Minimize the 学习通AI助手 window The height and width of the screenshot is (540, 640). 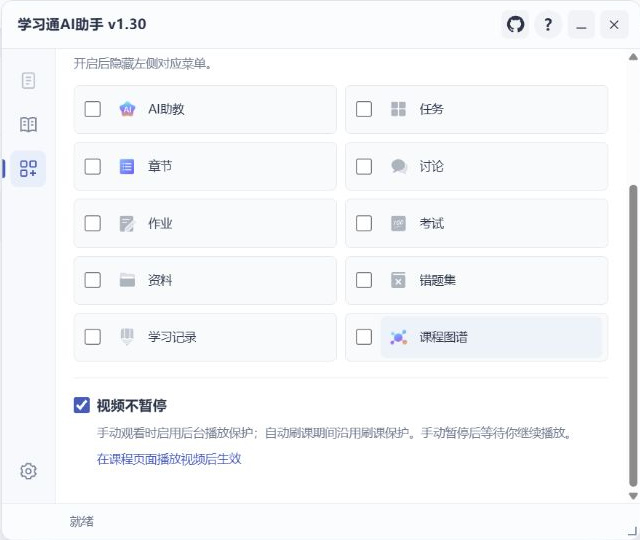pyautogui.click(x=581, y=24)
